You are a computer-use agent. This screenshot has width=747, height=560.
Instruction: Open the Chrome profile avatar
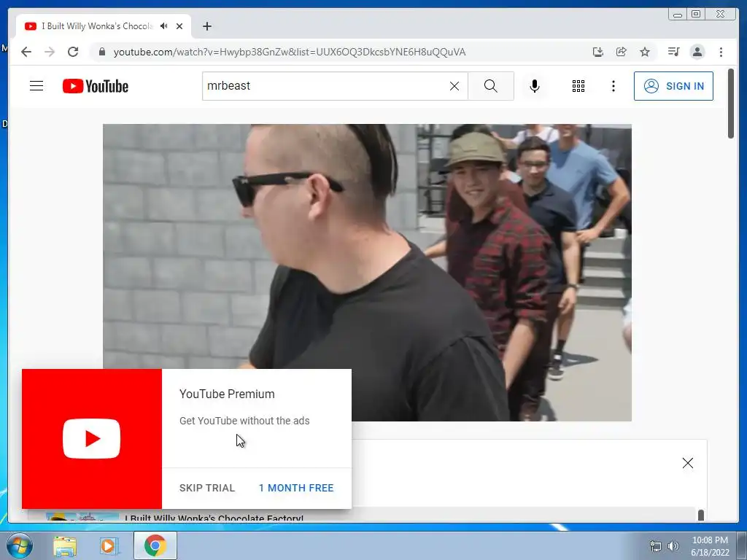(697, 52)
